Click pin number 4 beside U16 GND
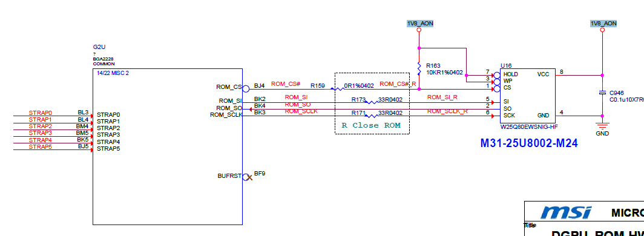The width and height of the screenshot is (644, 236). [x=562, y=113]
